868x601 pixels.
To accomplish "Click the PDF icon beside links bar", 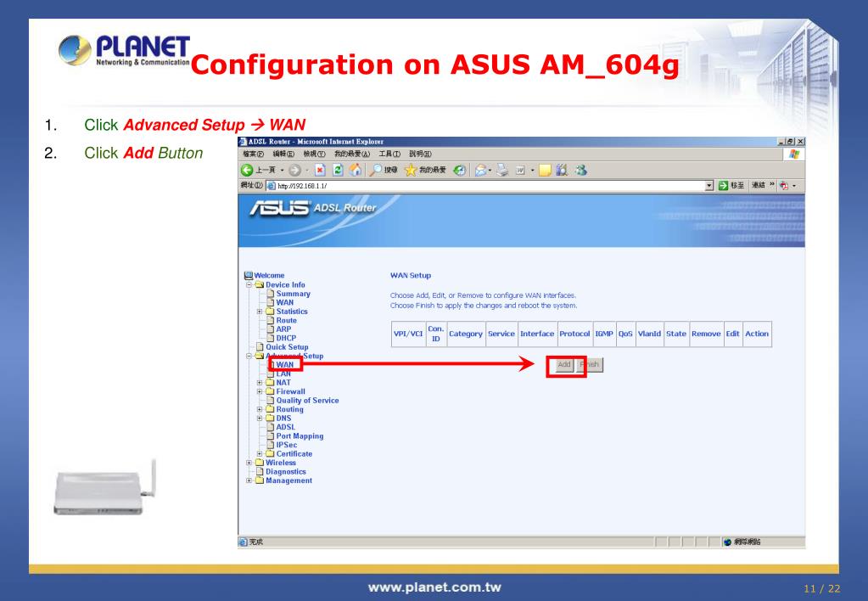I will pyautogui.click(x=784, y=186).
